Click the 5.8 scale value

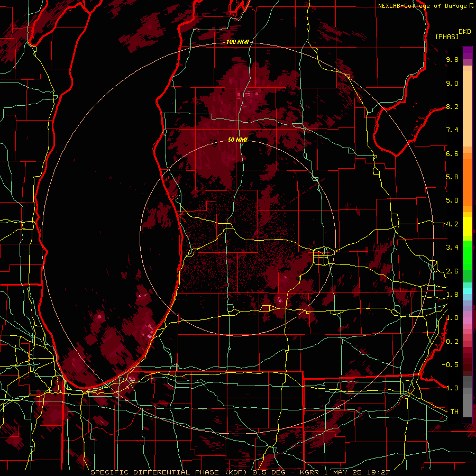(x=452, y=177)
